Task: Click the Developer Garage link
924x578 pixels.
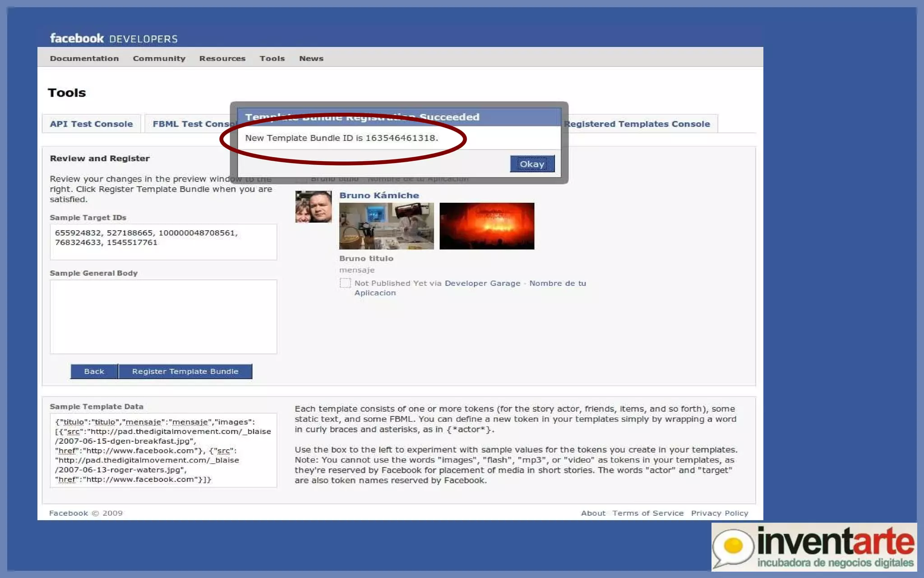Action: coord(482,283)
